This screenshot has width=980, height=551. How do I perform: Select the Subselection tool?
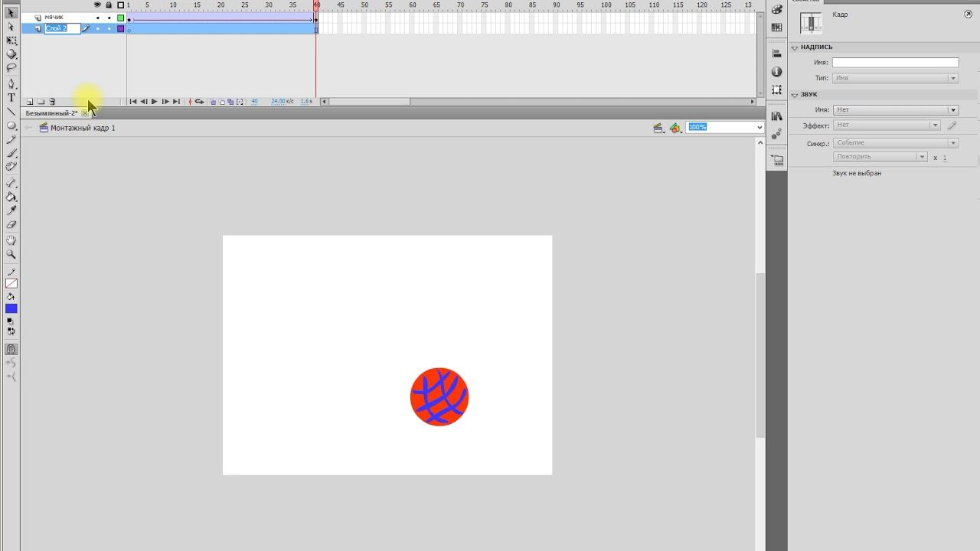click(11, 27)
